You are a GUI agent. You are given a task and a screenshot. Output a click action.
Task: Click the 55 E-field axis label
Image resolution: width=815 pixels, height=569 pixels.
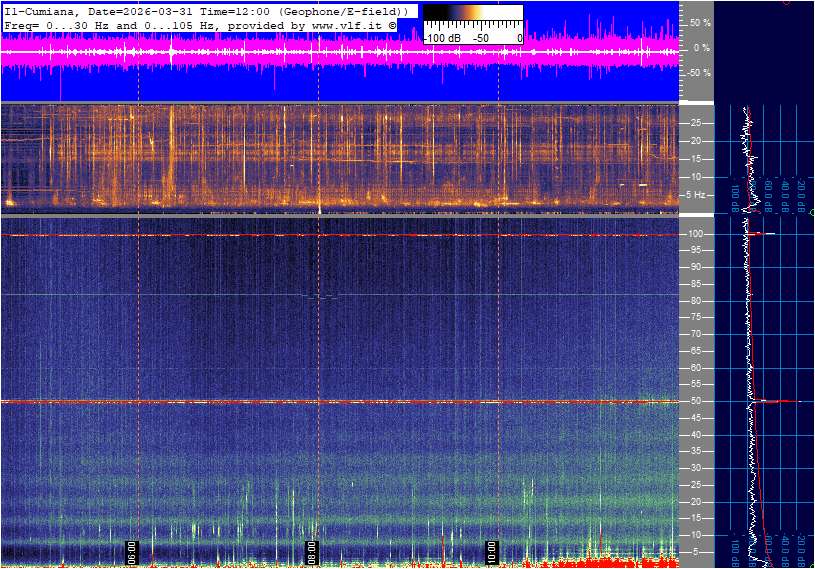pyautogui.click(x=695, y=385)
